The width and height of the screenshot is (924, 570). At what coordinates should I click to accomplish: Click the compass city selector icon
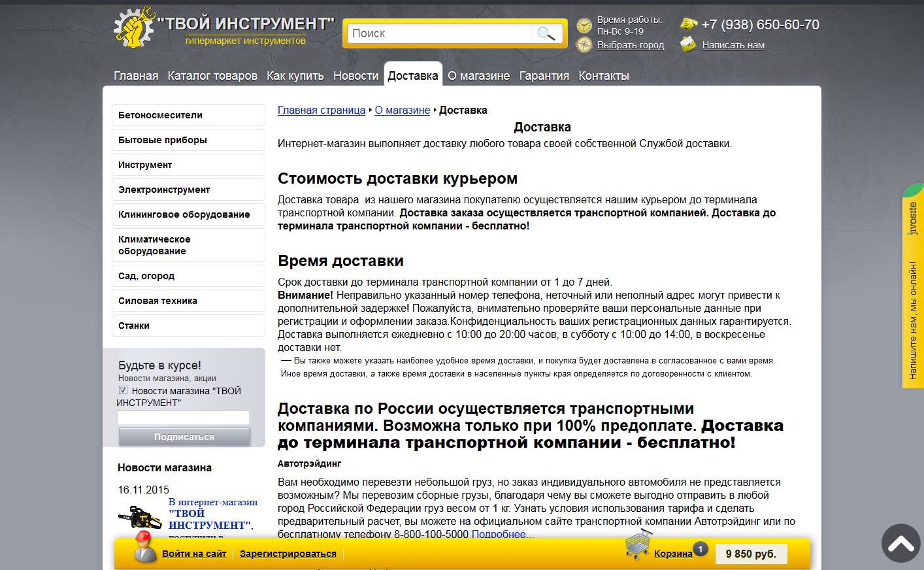click(x=584, y=44)
